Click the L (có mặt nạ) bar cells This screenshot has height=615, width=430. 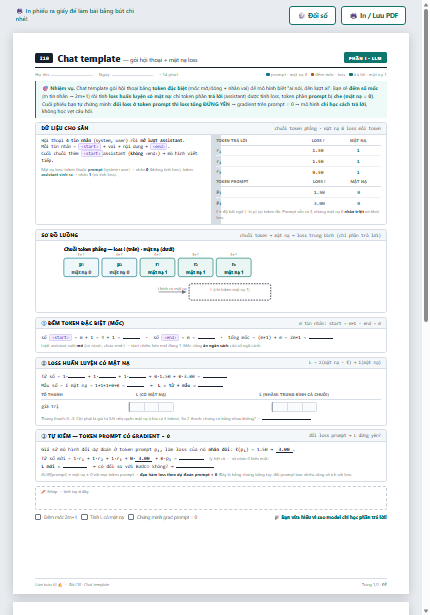tap(151, 407)
